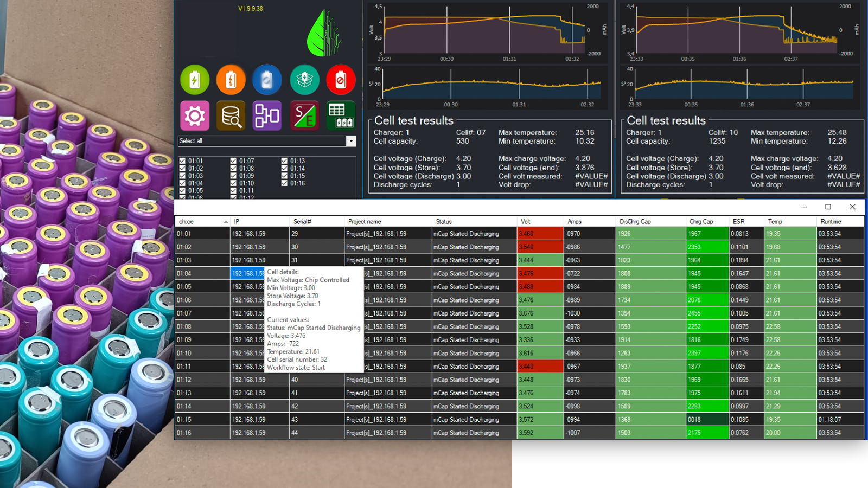
Task: Click the highlighted IP in row 01:04
Action: point(248,273)
